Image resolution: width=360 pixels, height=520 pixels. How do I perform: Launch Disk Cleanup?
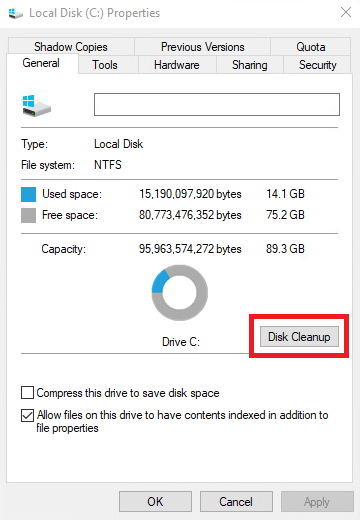[299, 337]
